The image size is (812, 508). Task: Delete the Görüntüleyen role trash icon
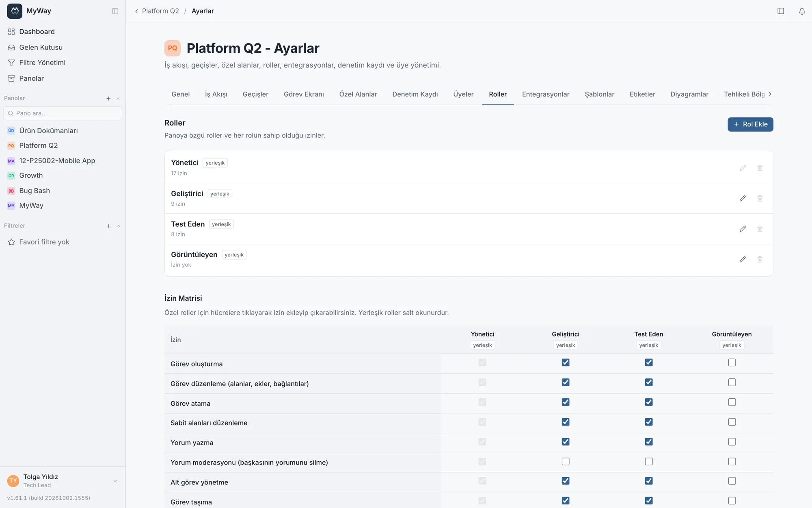(760, 259)
